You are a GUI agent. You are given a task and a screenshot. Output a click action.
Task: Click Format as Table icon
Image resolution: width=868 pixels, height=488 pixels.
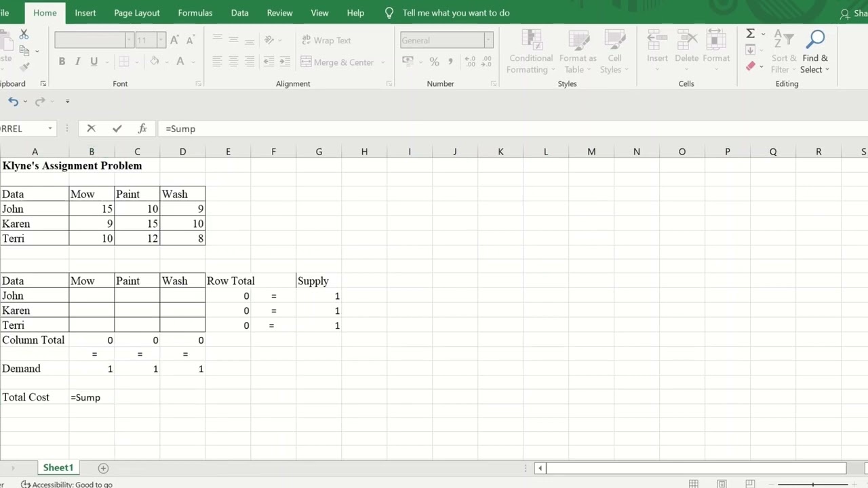[x=578, y=39]
